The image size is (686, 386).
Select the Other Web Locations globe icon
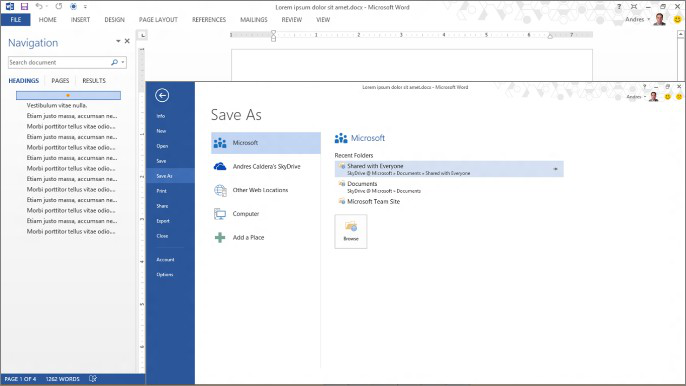[220, 190]
